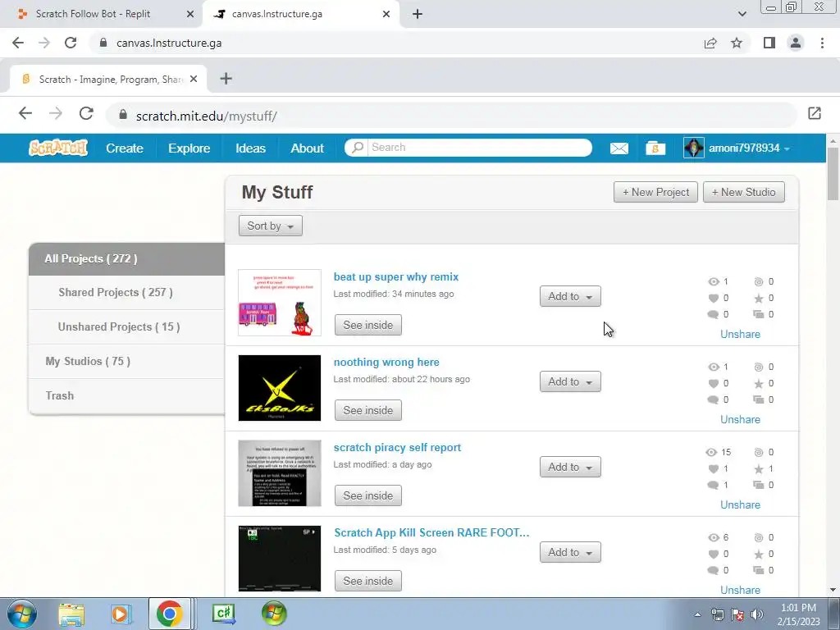840x630 pixels.
Task: Click Chrome's back arrow
Action: pos(18,43)
